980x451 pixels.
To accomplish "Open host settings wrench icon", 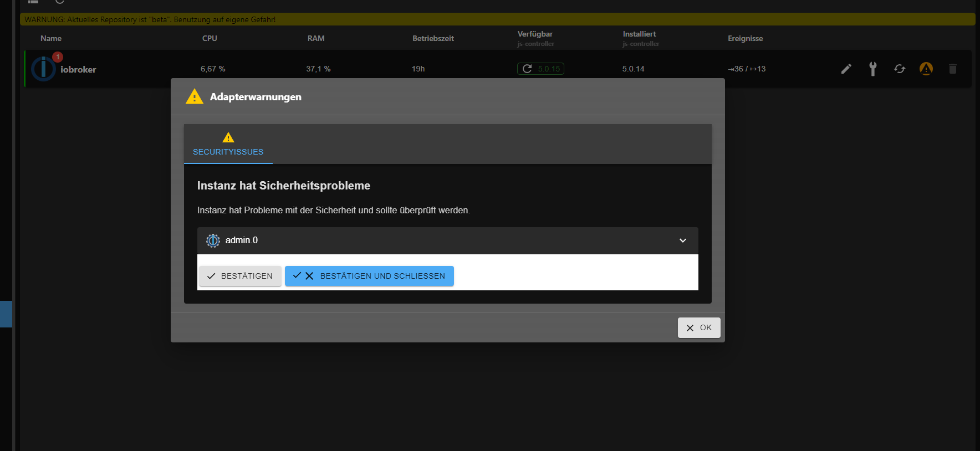I will [872, 69].
